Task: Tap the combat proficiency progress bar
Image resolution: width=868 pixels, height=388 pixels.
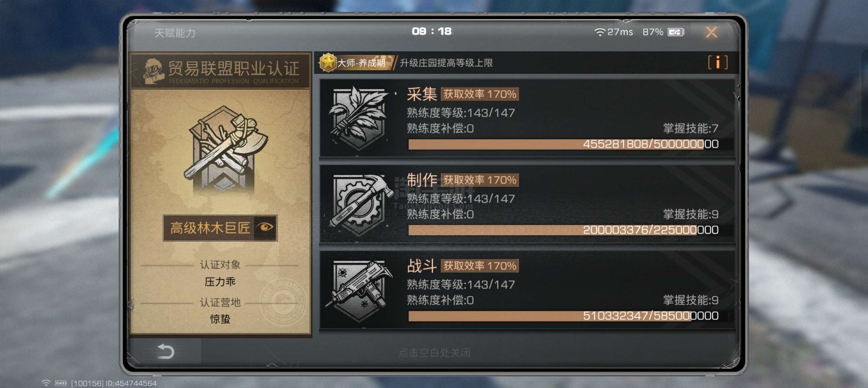Action: pos(570,316)
